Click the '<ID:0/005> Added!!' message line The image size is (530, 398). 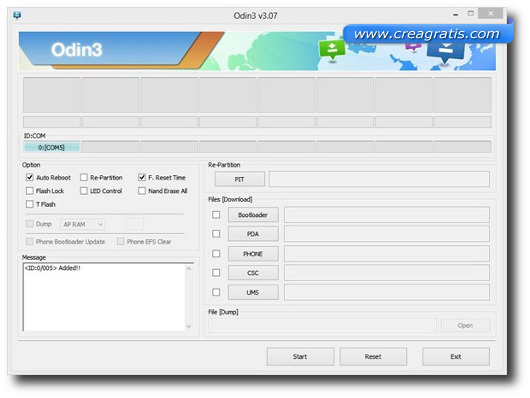53,268
